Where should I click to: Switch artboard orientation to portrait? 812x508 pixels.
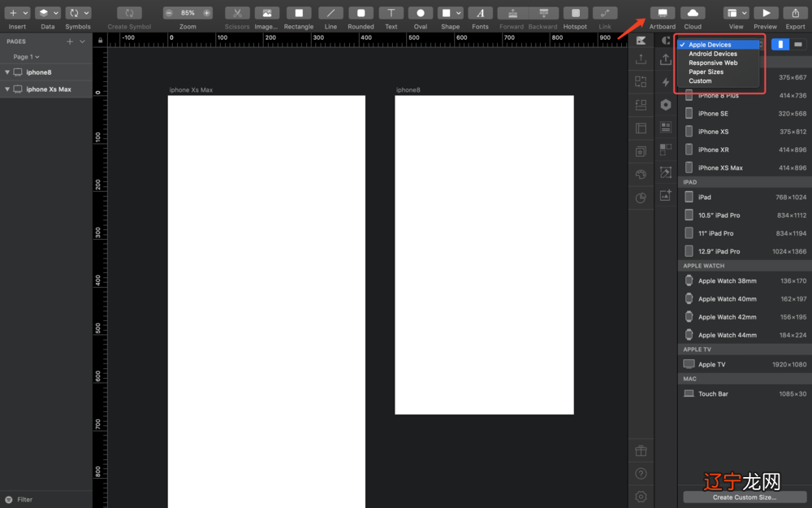(x=780, y=44)
